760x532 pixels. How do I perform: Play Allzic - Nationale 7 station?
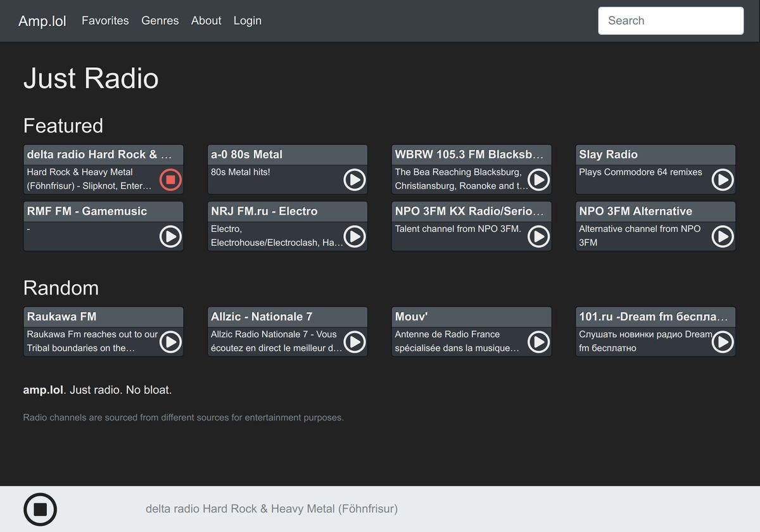(354, 342)
